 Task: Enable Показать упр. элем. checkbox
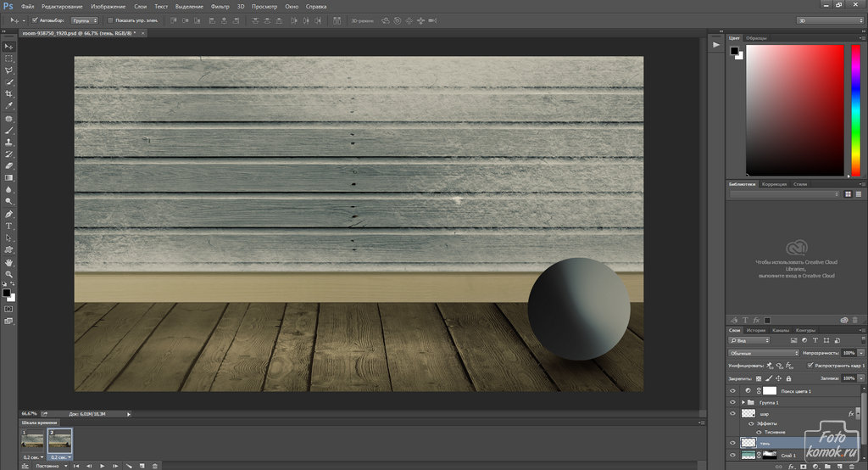[x=109, y=20]
